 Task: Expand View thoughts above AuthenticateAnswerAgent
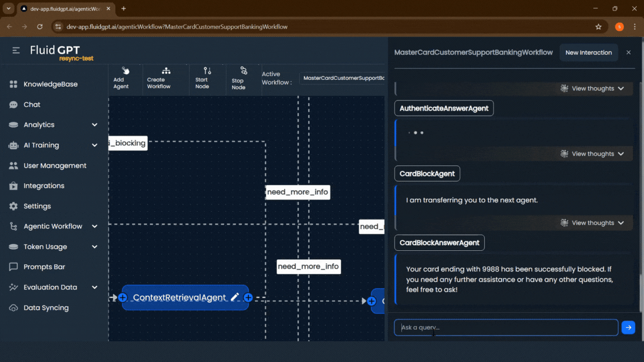point(592,89)
